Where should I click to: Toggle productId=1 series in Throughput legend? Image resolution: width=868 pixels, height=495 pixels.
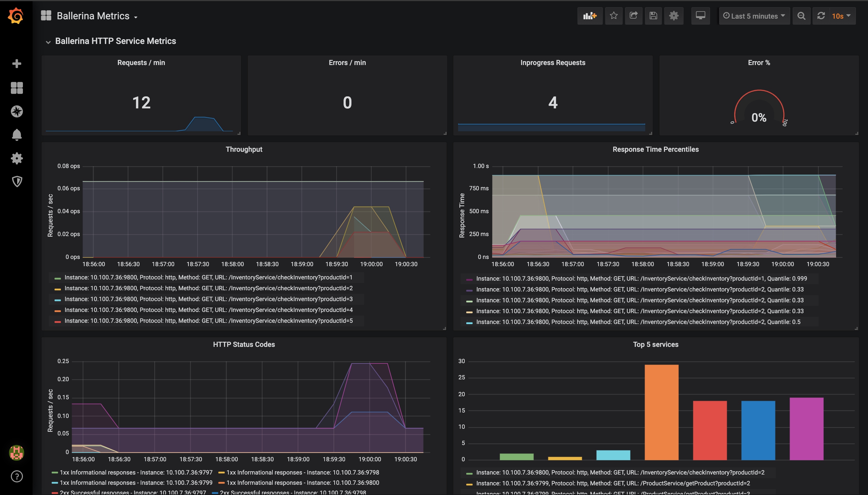pyautogui.click(x=208, y=277)
